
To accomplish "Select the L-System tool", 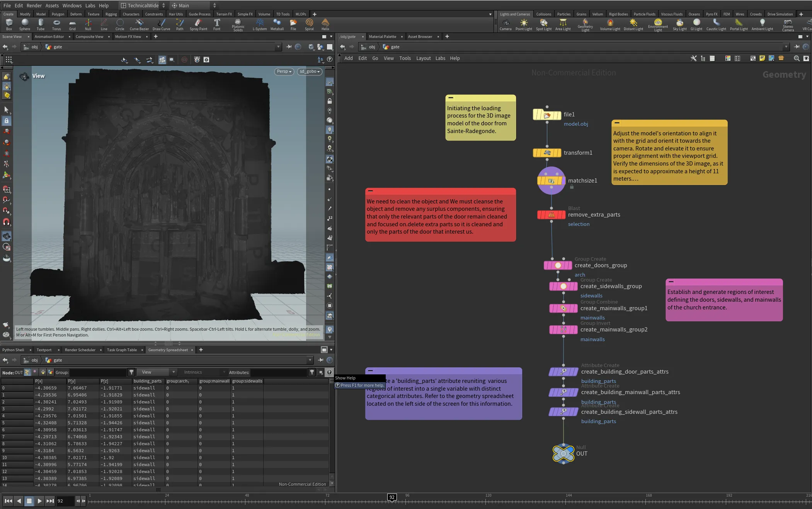I will [260, 24].
